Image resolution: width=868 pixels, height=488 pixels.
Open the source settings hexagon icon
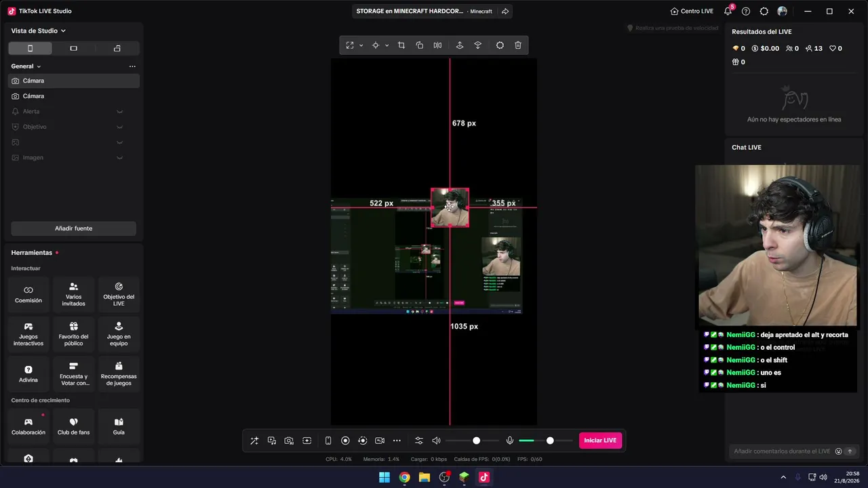point(500,45)
